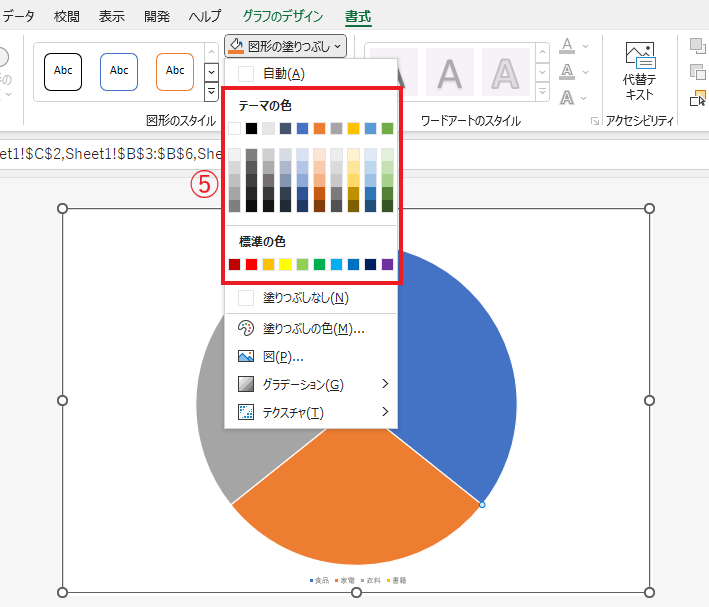
Task: Select the orange outlined Abc shape style
Action: click(x=175, y=71)
